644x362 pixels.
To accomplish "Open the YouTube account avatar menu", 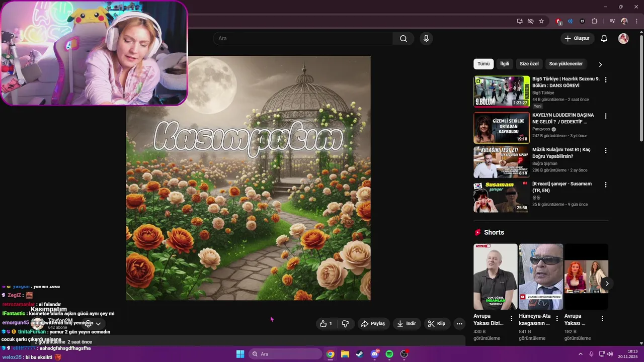I will pyautogui.click(x=623, y=39).
